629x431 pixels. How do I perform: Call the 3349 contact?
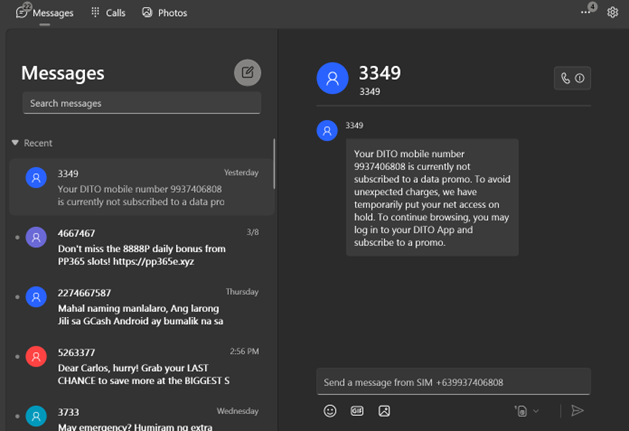(x=572, y=78)
